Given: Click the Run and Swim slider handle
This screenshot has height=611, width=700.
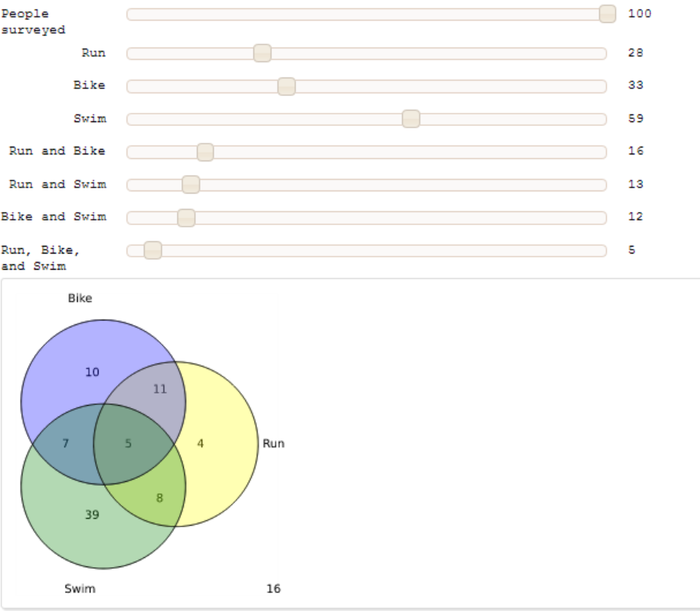Looking at the screenshot, I should (x=191, y=184).
